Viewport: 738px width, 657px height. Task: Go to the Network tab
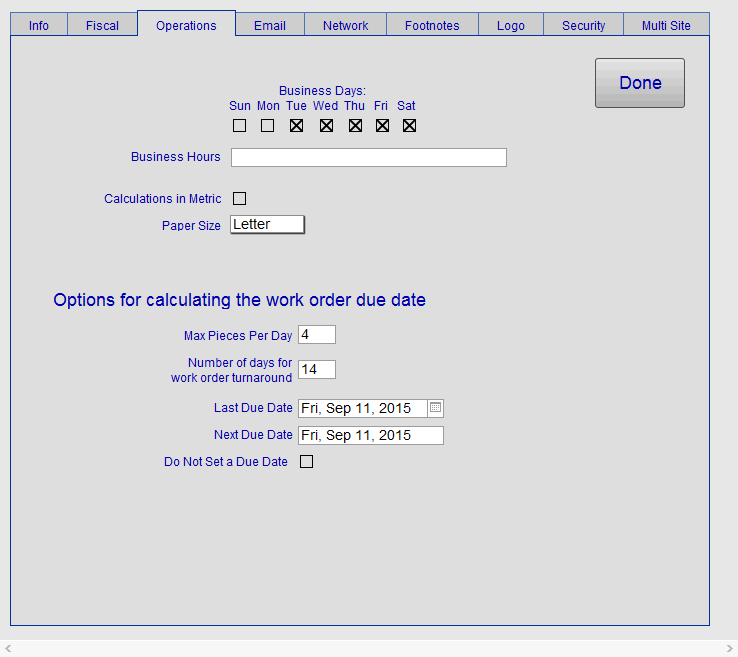coord(345,25)
